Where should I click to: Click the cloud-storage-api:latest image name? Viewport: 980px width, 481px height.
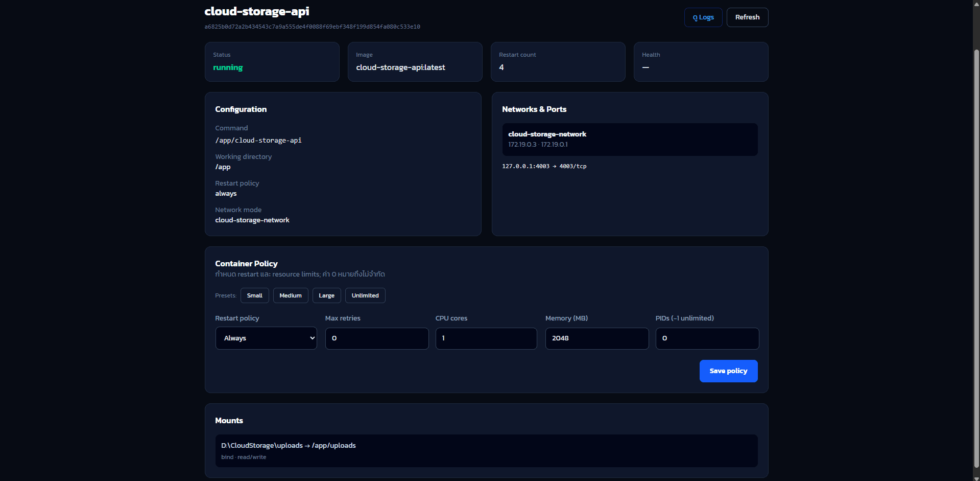pos(400,67)
